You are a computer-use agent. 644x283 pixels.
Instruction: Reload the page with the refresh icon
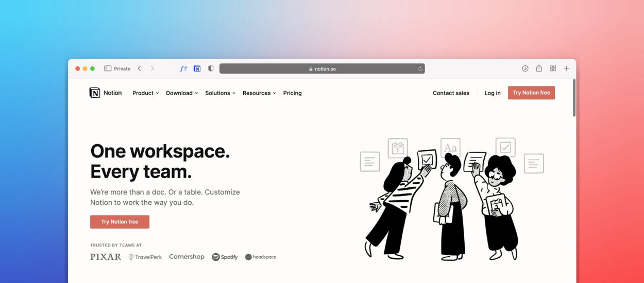pyautogui.click(x=420, y=68)
